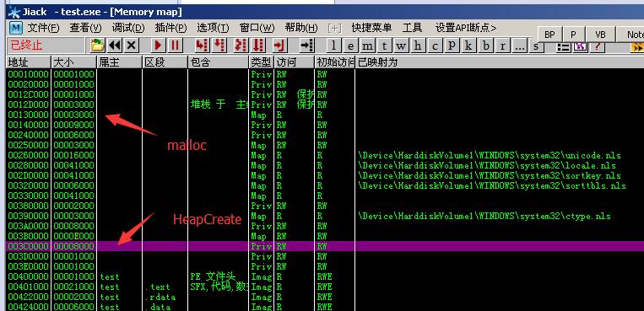644x311 pixels.
Task: Select the row mapped to sortkey.nls
Action: [325, 175]
